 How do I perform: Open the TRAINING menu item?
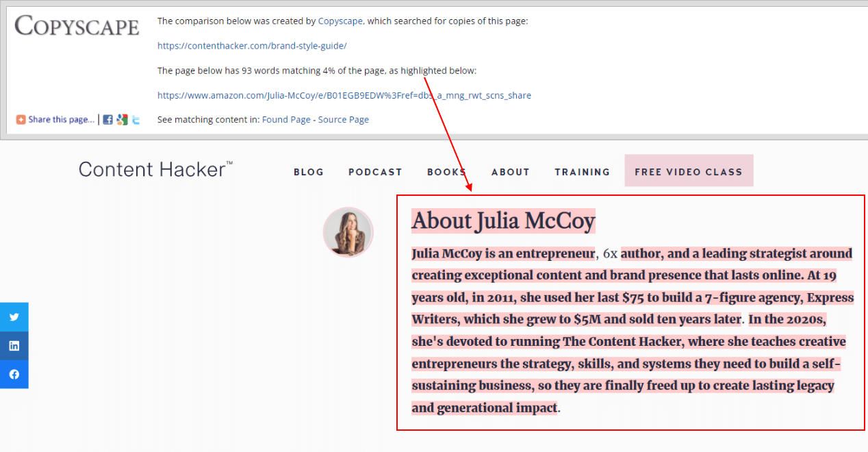[583, 172]
